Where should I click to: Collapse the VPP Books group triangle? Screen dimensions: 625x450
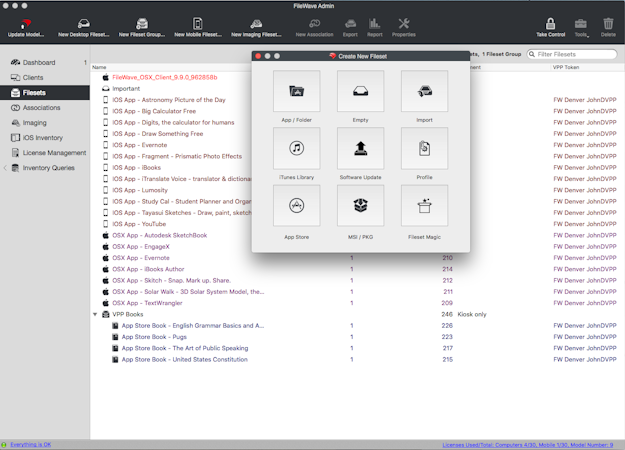[95, 314]
